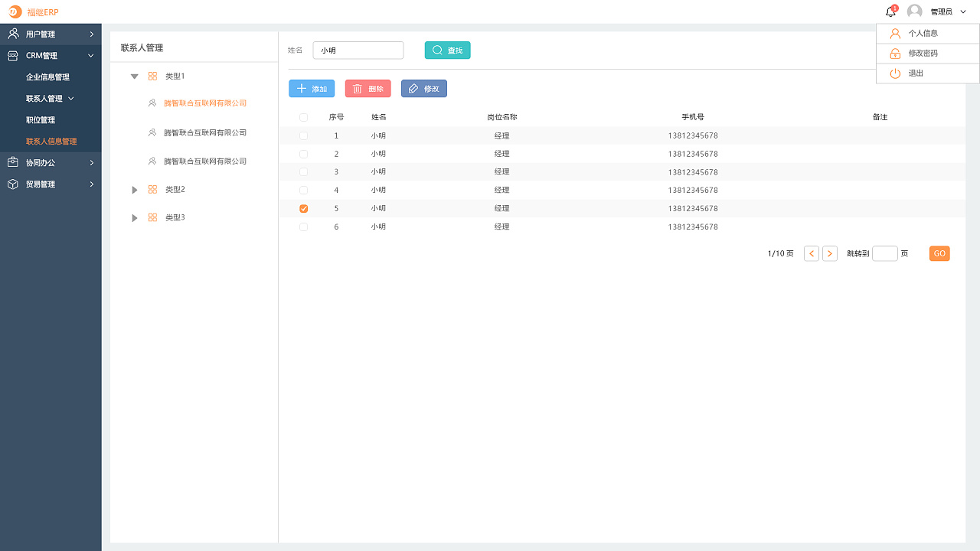Expand the 类型2 tree node
Image resolution: width=980 pixels, height=551 pixels.
point(135,190)
